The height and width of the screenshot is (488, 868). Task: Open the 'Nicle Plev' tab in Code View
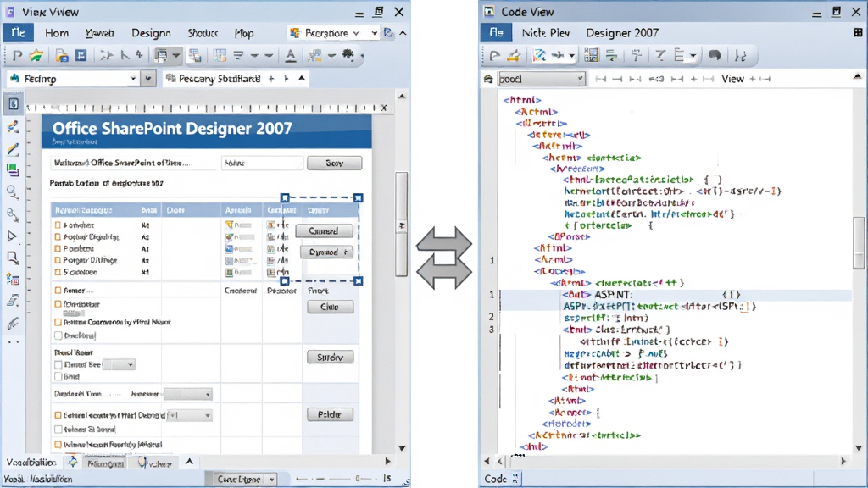pyautogui.click(x=545, y=33)
